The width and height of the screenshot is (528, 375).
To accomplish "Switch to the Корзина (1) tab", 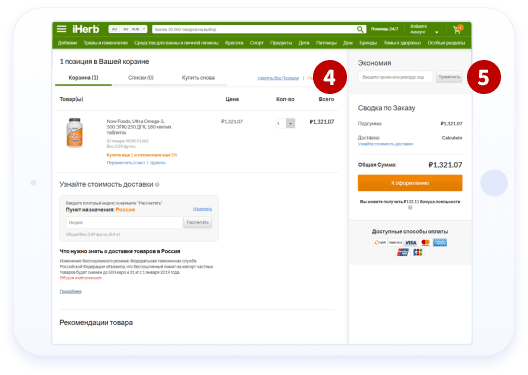I will tap(83, 78).
